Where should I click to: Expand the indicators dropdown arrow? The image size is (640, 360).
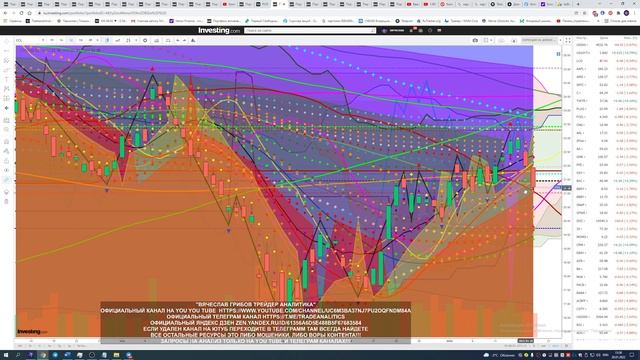point(136,40)
